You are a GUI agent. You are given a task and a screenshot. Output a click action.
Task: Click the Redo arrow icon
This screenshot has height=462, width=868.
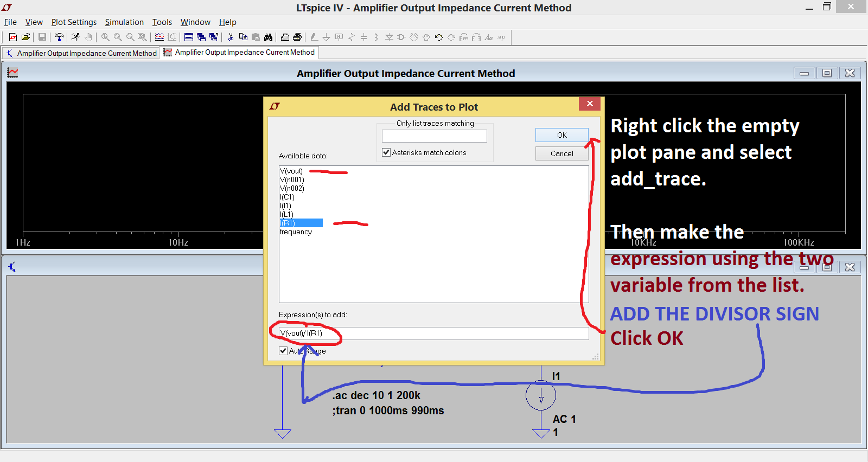click(451, 37)
